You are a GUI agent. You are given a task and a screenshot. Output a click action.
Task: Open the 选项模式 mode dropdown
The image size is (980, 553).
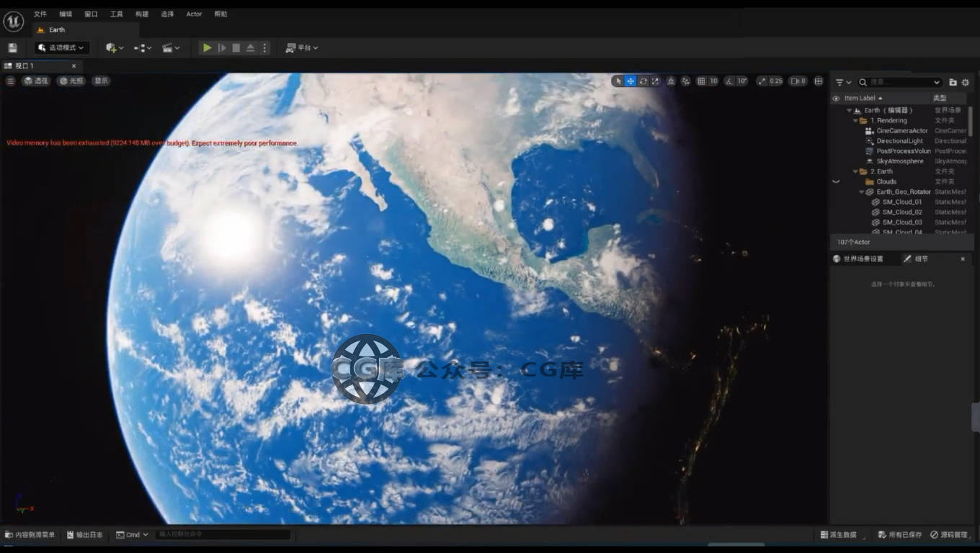(x=61, y=48)
